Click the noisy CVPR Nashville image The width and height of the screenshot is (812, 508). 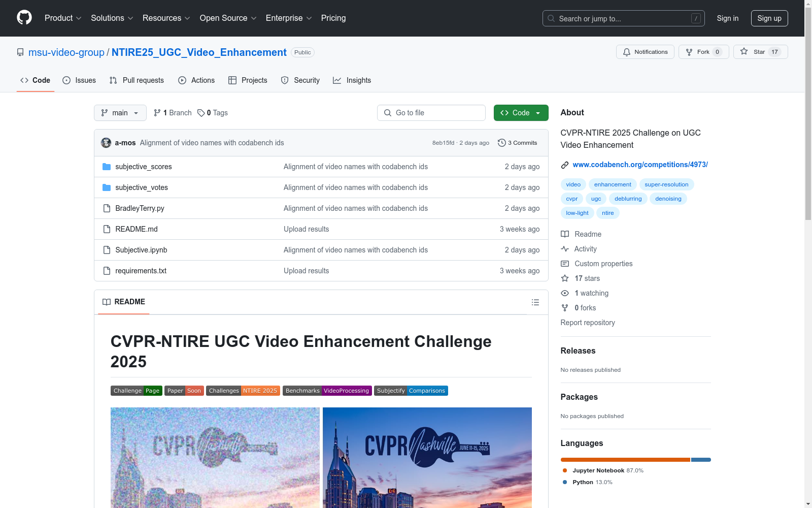tap(215, 458)
